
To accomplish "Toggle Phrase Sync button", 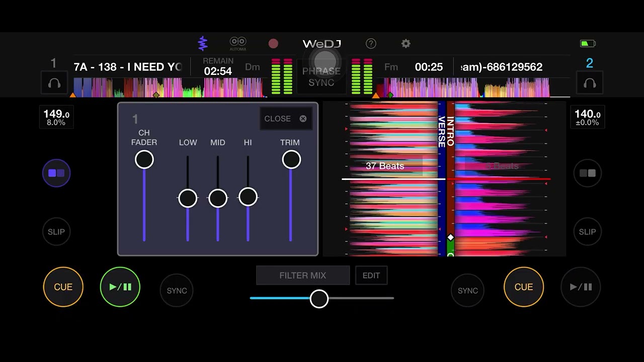I will tap(321, 76).
